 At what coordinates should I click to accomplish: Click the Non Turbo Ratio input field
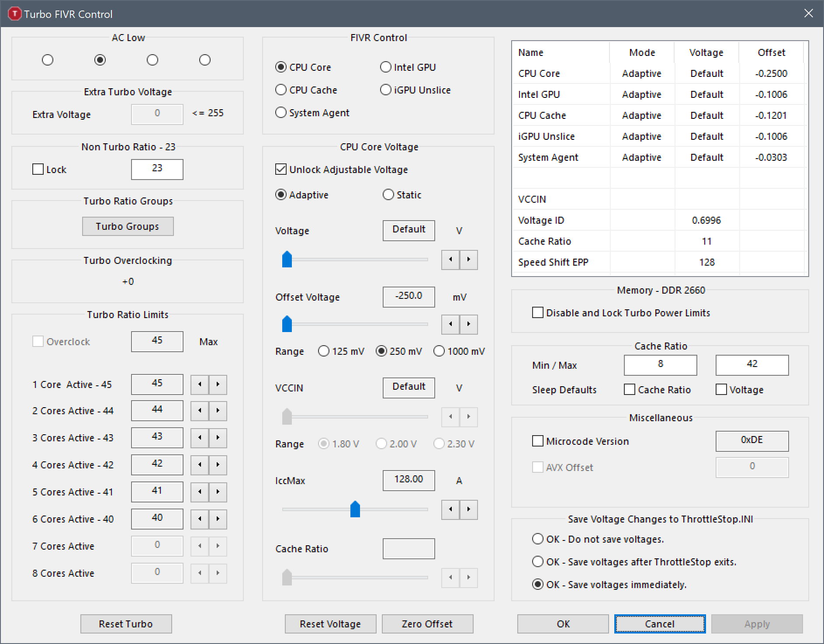157,170
